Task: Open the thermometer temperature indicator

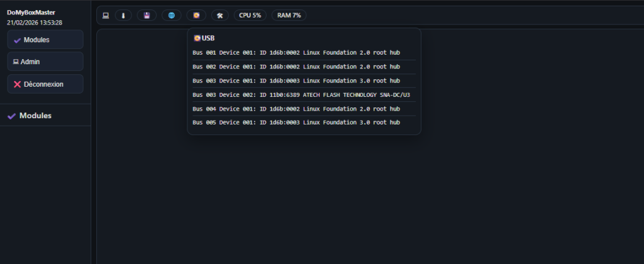Action: point(123,15)
